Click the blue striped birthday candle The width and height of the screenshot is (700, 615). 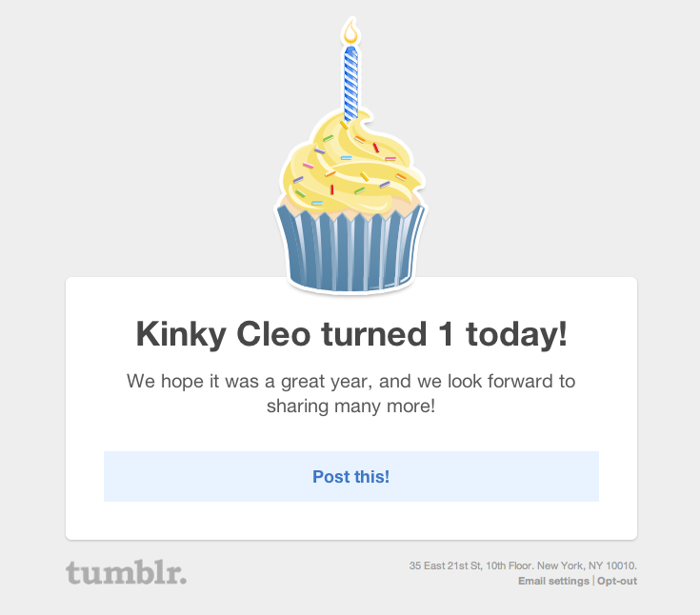pyautogui.click(x=351, y=81)
